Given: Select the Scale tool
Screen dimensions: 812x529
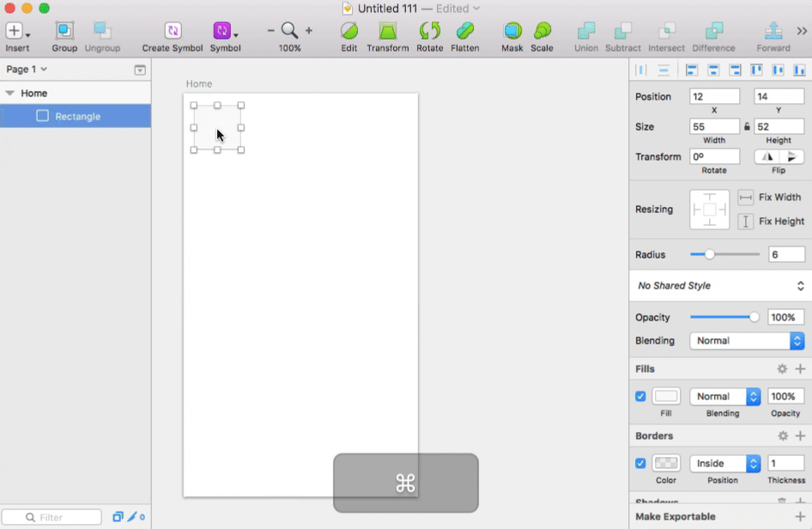Looking at the screenshot, I should tap(542, 32).
